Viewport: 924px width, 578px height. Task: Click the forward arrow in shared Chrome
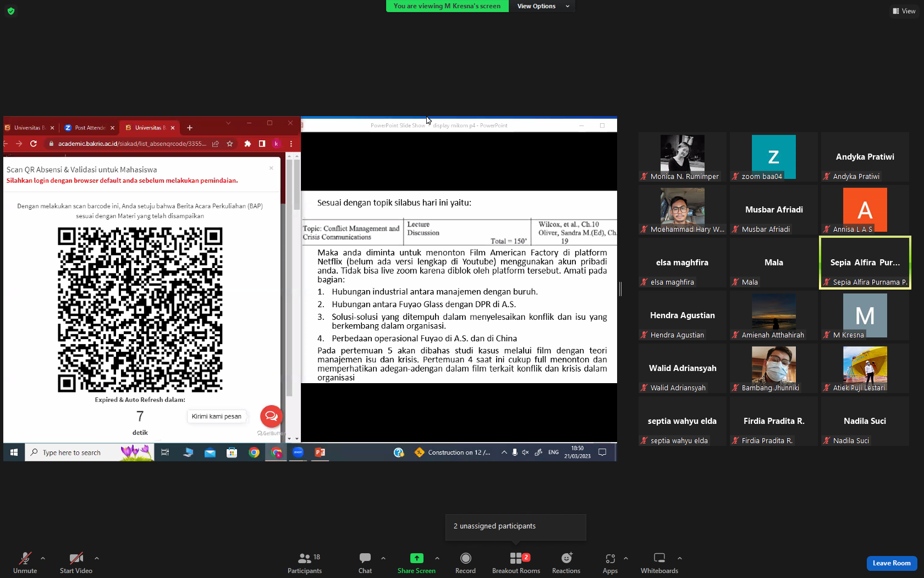click(x=19, y=144)
